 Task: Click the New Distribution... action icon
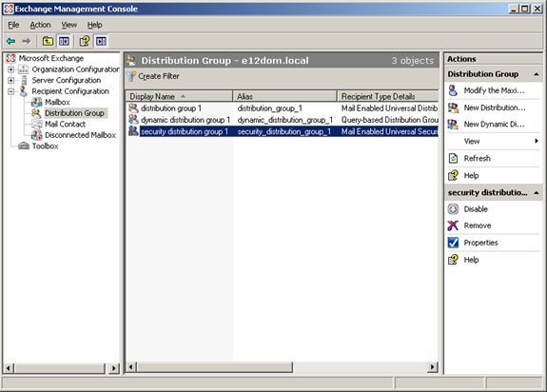click(453, 108)
